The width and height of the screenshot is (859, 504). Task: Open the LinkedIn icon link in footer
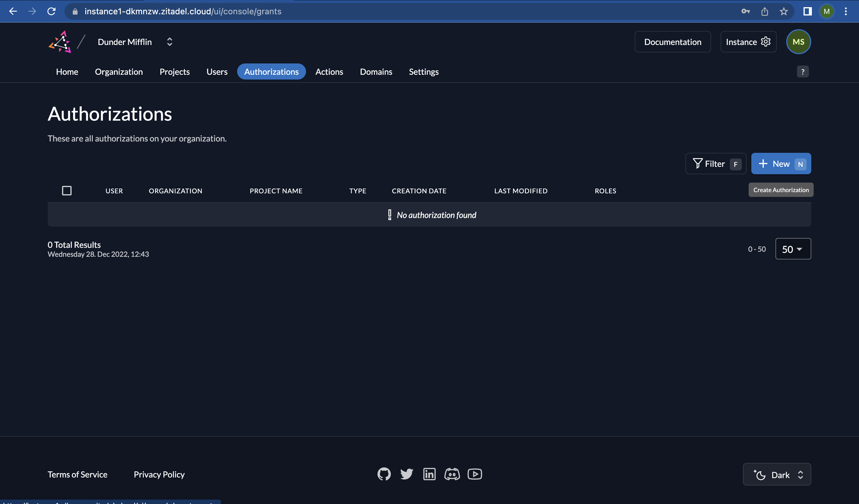click(429, 474)
